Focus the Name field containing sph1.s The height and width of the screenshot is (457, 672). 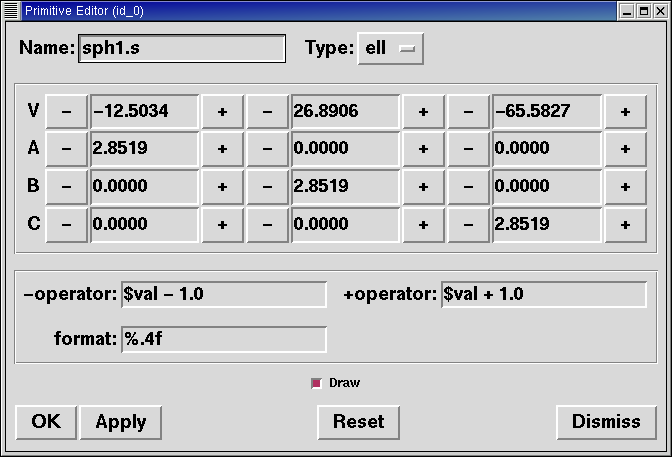[182, 48]
